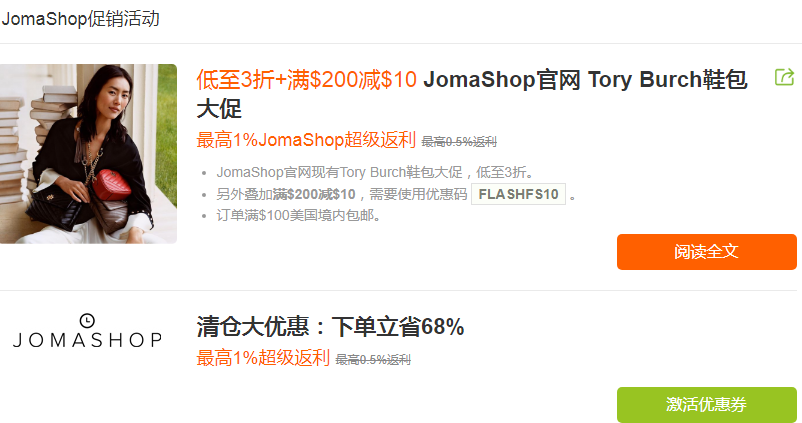
Task: Click the 激活优惠券 green button
Action: click(x=706, y=405)
